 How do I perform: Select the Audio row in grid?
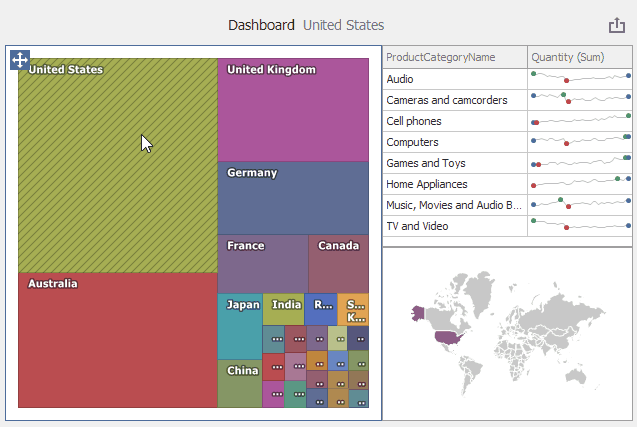coord(454,79)
